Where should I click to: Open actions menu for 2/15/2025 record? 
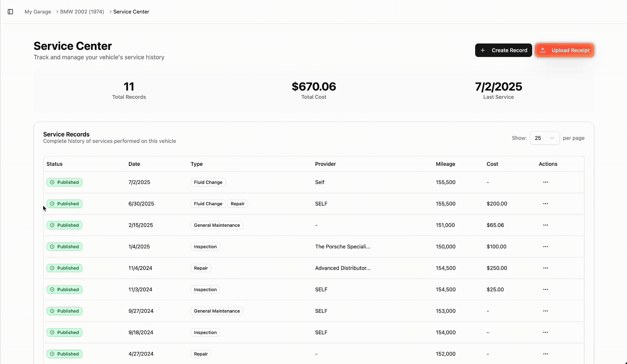point(545,225)
